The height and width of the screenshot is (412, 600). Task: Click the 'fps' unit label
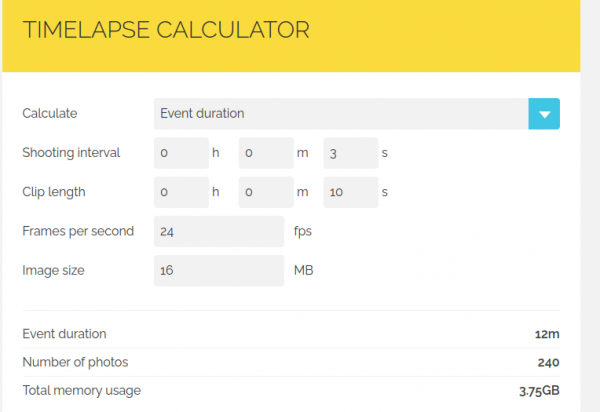click(x=303, y=231)
